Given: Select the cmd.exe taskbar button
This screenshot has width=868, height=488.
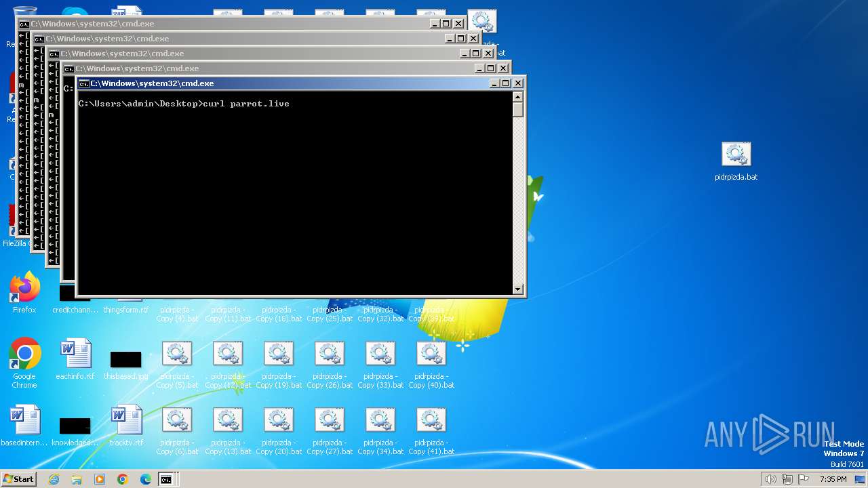Looking at the screenshot, I should click(166, 479).
